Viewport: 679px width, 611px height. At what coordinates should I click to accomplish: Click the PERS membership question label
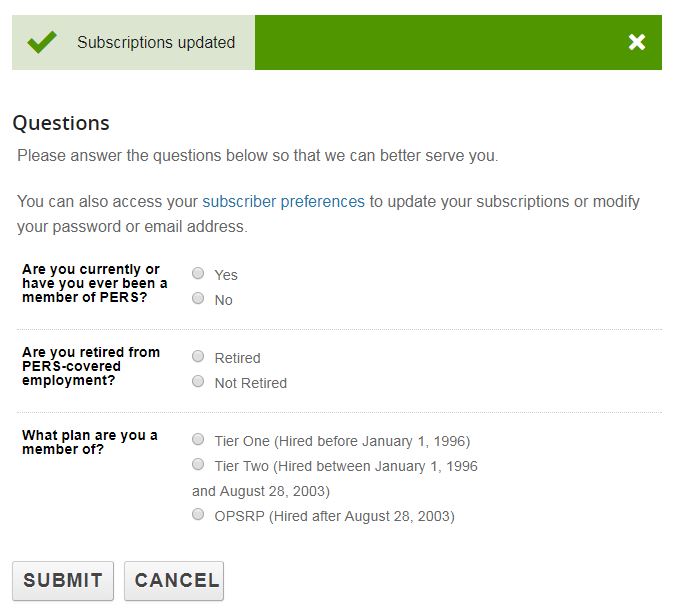click(94, 283)
